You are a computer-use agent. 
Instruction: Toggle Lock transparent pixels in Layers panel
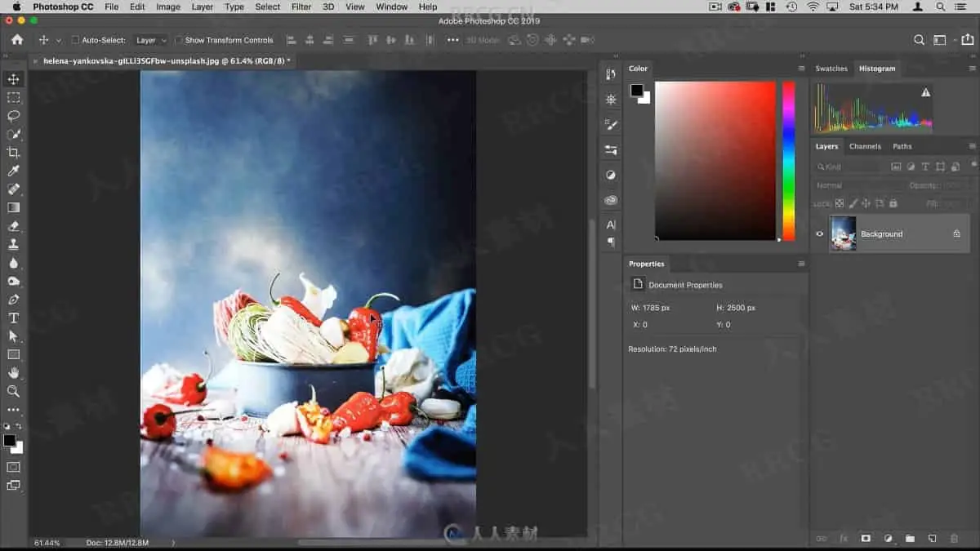[x=840, y=203]
